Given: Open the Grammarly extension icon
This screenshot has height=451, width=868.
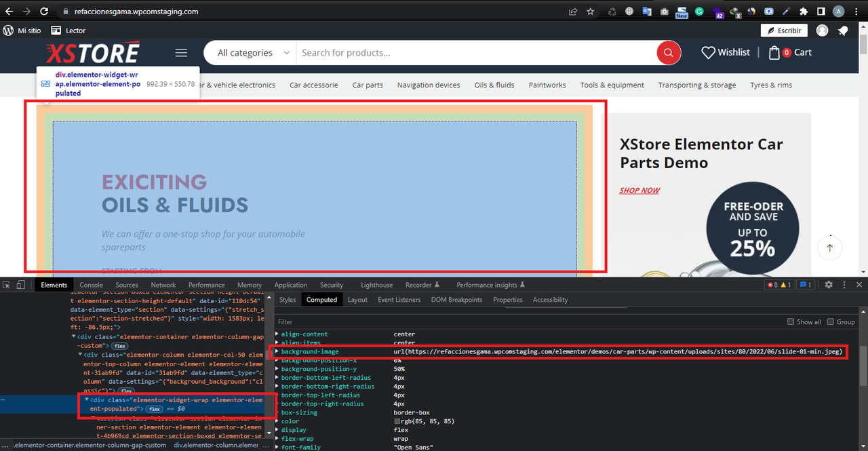Looking at the screenshot, I should coord(699,12).
